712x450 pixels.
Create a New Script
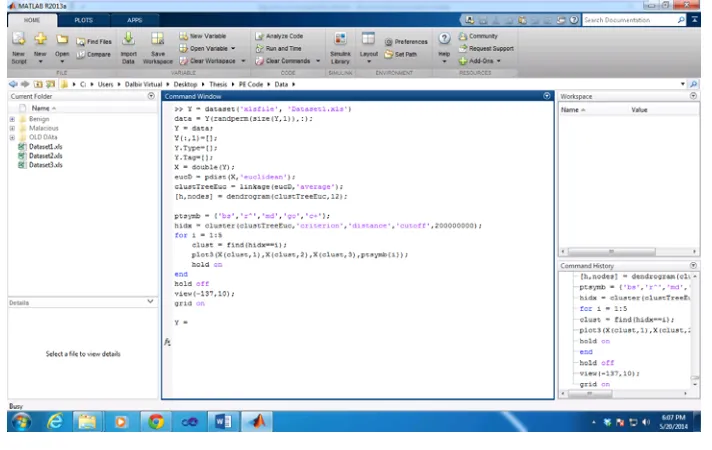tap(19, 48)
